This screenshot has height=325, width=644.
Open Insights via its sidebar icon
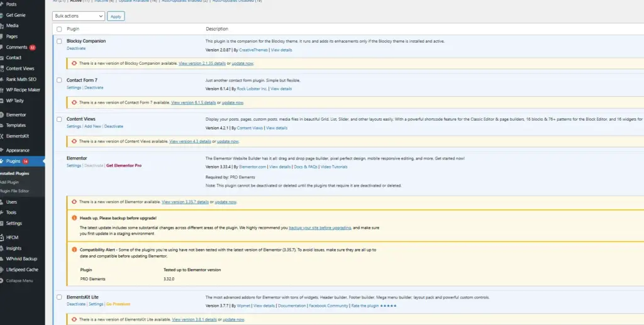coord(2,248)
